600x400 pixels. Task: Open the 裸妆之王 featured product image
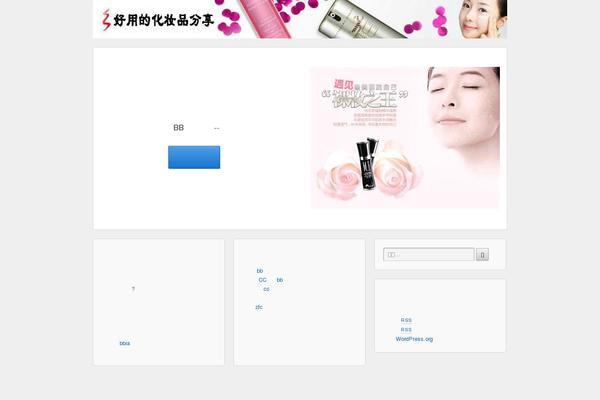(x=405, y=138)
